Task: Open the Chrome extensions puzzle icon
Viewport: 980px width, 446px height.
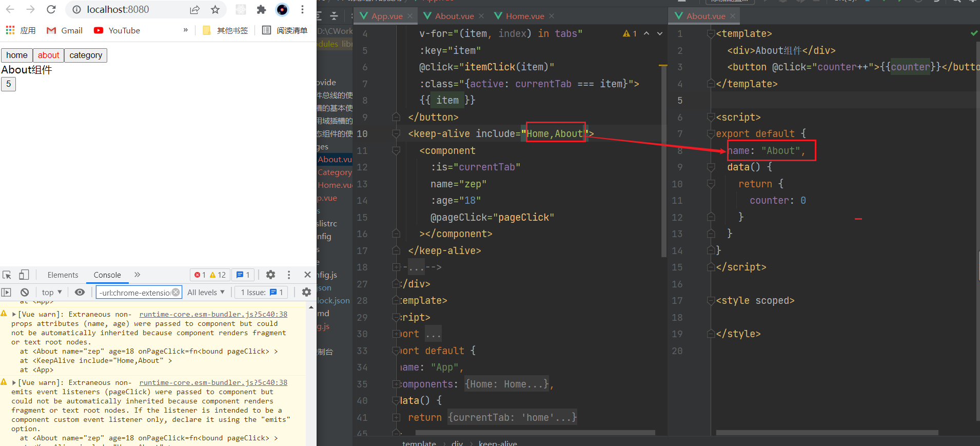Action: coord(261,9)
